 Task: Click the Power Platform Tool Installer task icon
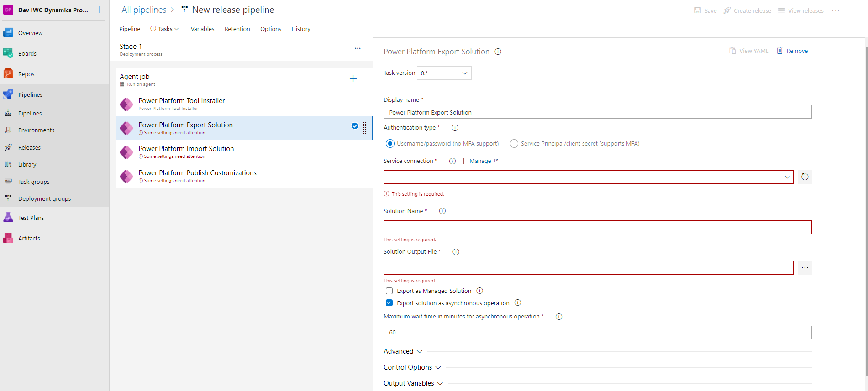126,104
